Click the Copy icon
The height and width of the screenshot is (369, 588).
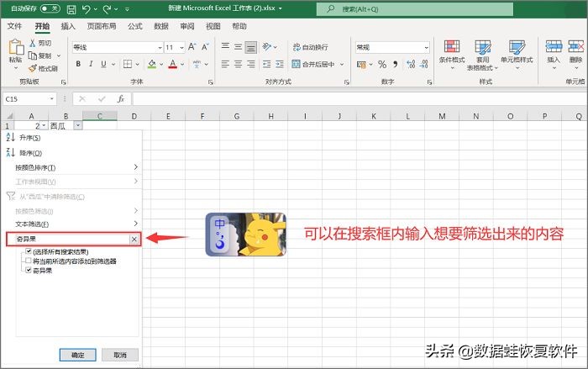click(33, 55)
